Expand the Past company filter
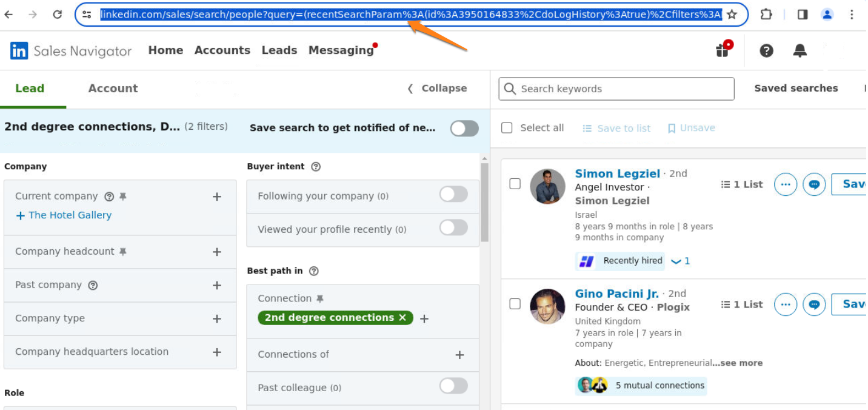The height and width of the screenshot is (410, 868). [x=217, y=285]
